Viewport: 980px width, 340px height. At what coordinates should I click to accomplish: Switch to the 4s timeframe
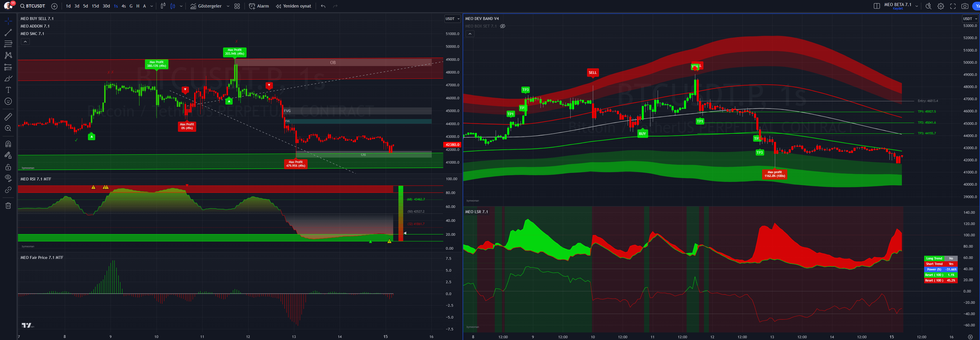pos(124,6)
